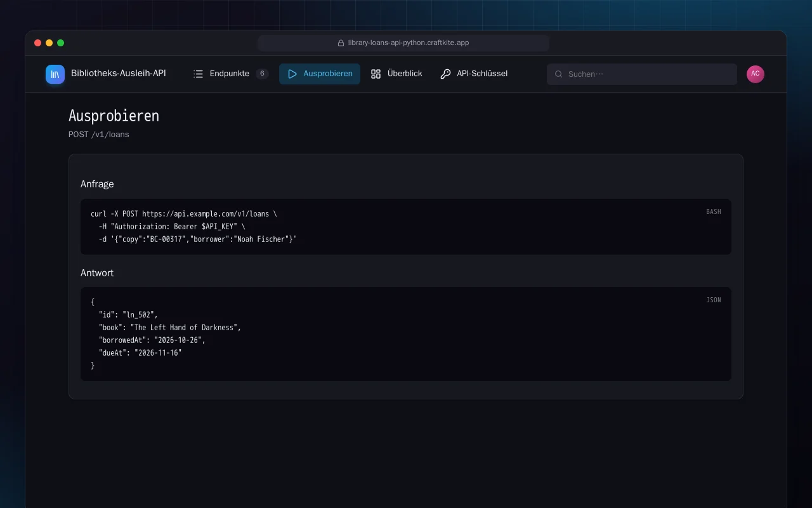
Task: Open the Endpunkte tab
Action: pyautogui.click(x=231, y=74)
